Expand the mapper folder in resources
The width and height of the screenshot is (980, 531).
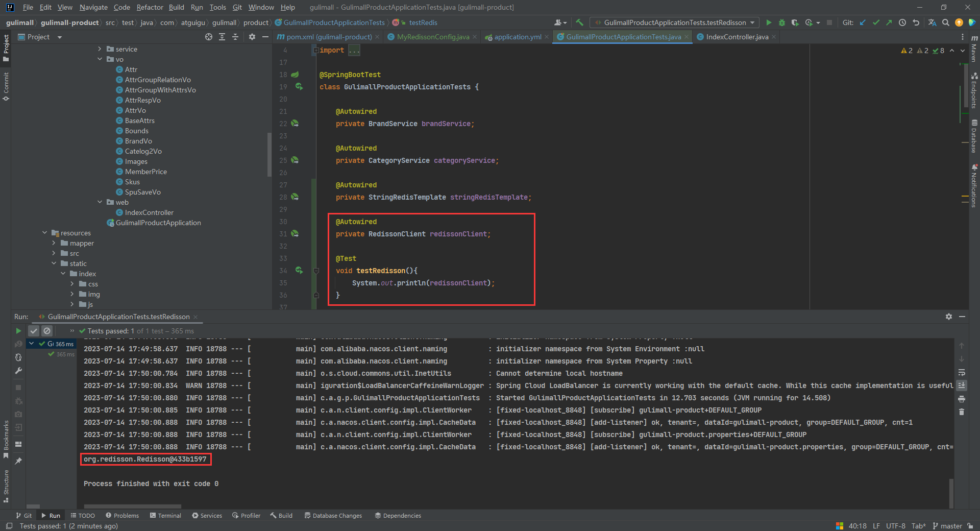pos(54,243)
